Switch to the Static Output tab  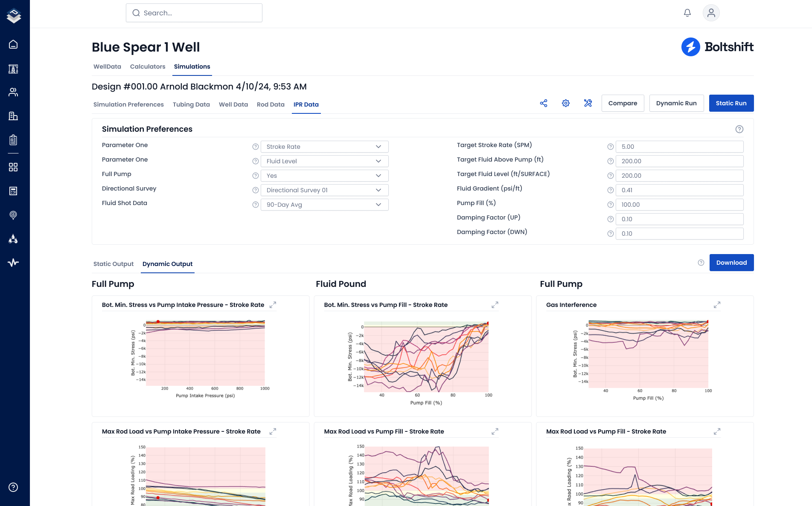point(114,264)
